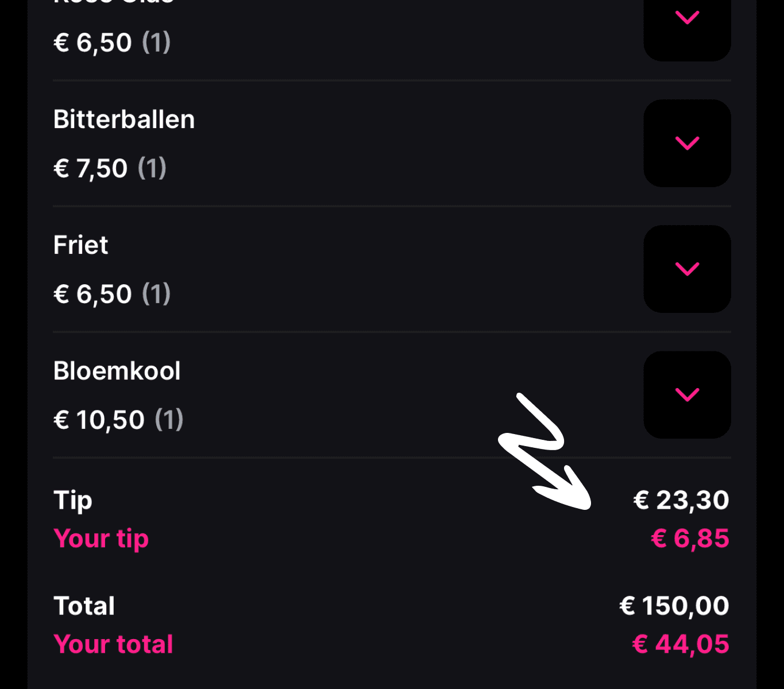Tap the quantity (1) next to Bloemkool
This screenshot has height=689, width=784.
point(169,420)
